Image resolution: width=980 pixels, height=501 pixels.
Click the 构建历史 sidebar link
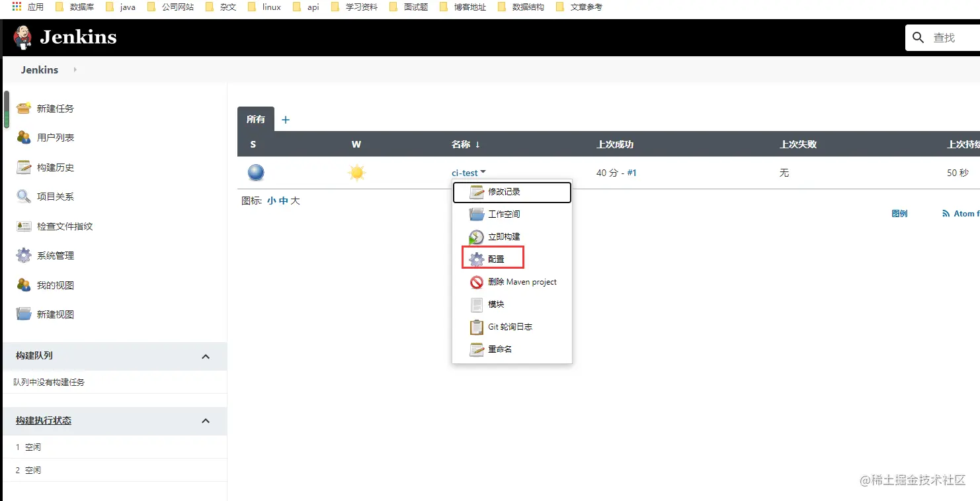point(56,167)
